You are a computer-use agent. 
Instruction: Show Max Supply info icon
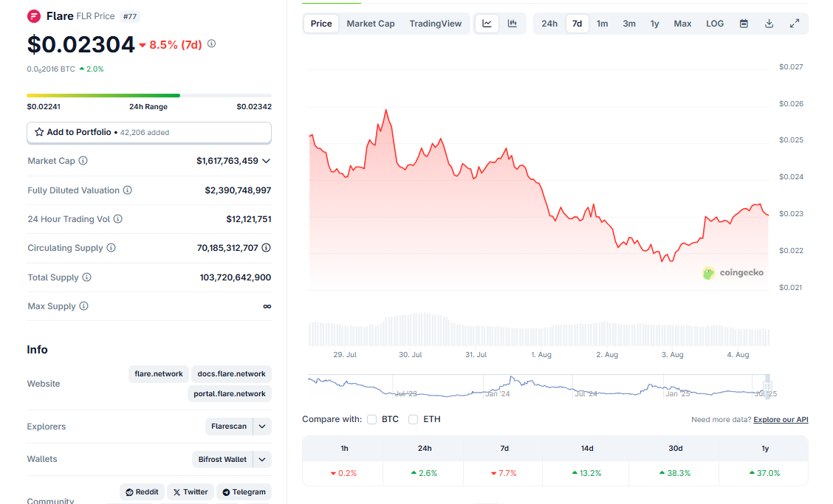pos(84,306)
